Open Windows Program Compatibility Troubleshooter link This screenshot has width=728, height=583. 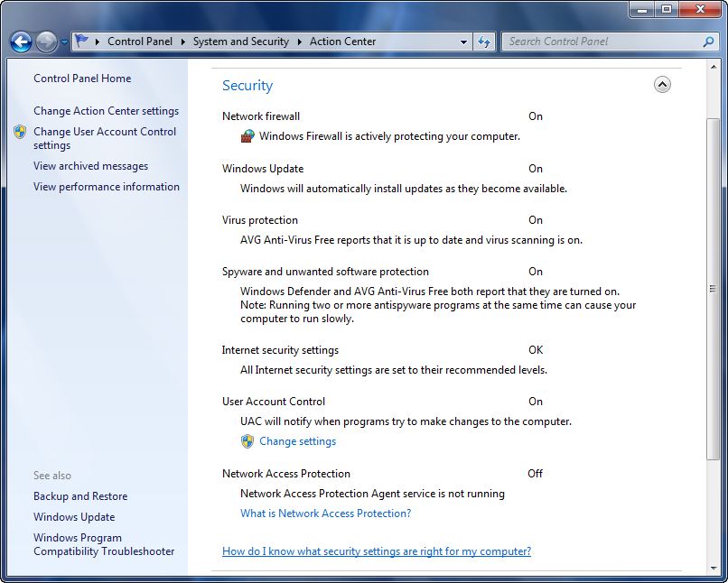pyautogui.click(x=104, y=544)
